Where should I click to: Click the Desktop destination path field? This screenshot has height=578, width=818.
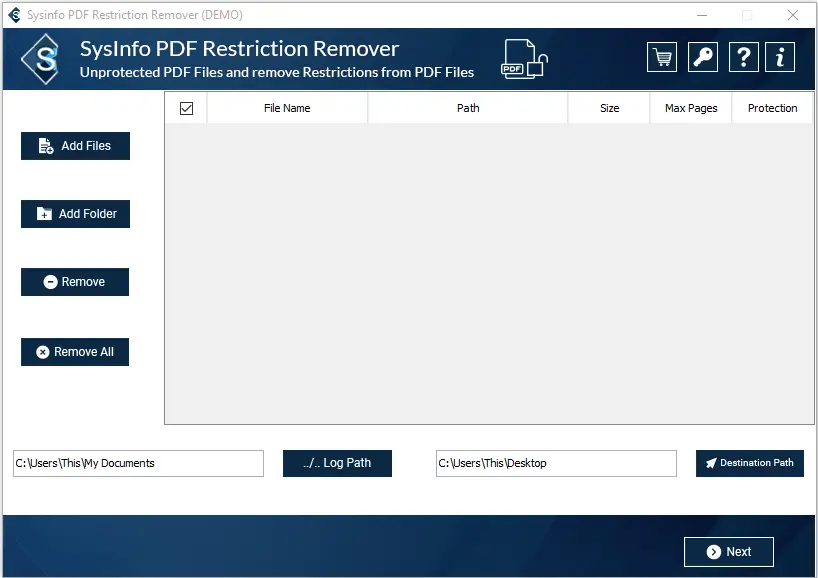coord(556,463)
